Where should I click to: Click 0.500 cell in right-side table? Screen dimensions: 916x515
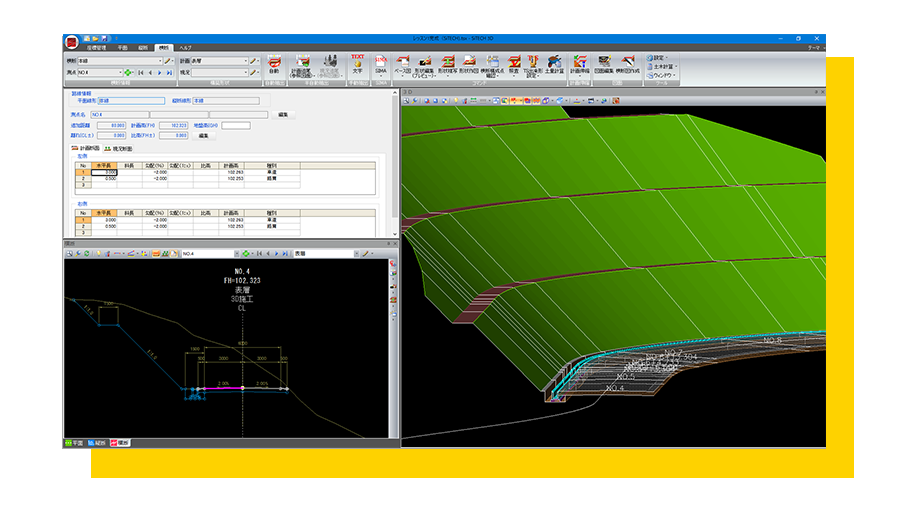pos(104,226)
